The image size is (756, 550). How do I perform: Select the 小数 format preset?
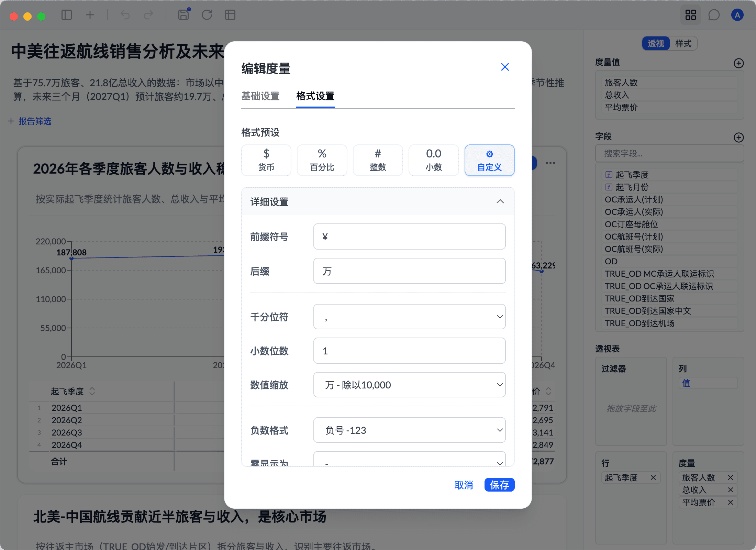coord(434,160)
